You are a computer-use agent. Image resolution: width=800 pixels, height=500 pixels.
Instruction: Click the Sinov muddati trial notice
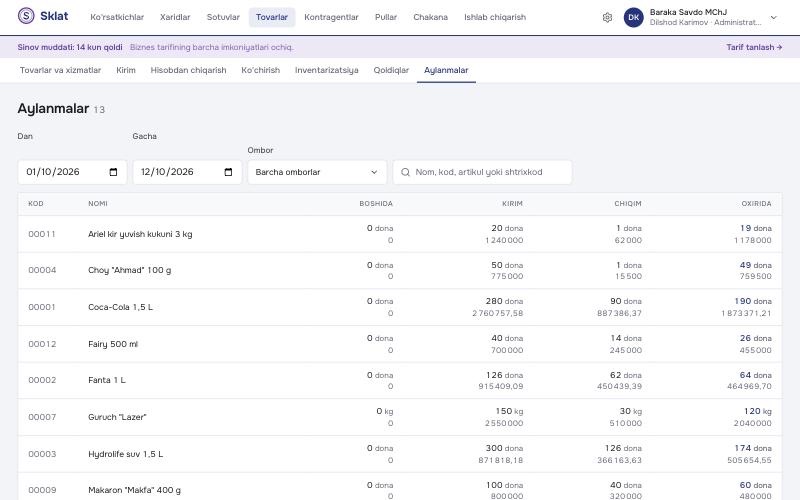70,47
